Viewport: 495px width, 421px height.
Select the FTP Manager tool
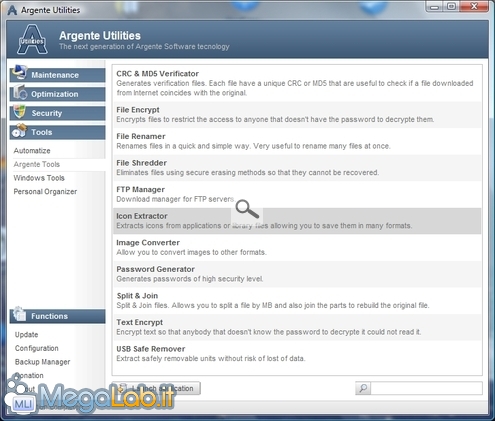pyautogui.click(x=297, y=194)
